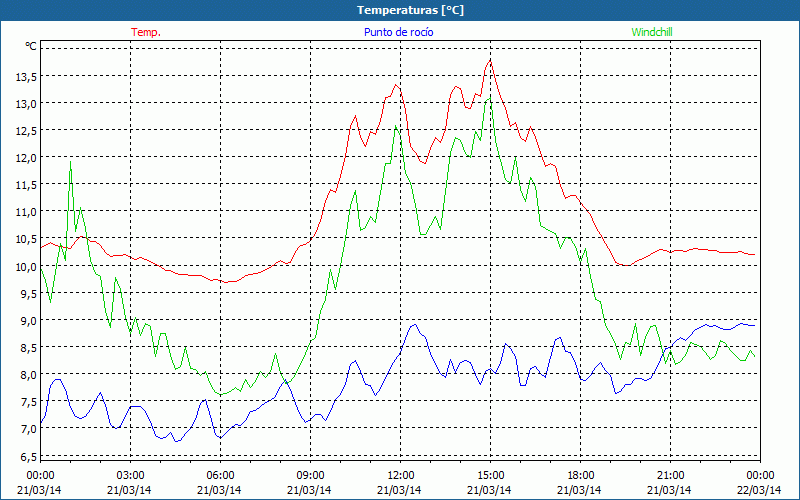
Task: Click the "22/03/14" date label
Action: pos(759,490)
